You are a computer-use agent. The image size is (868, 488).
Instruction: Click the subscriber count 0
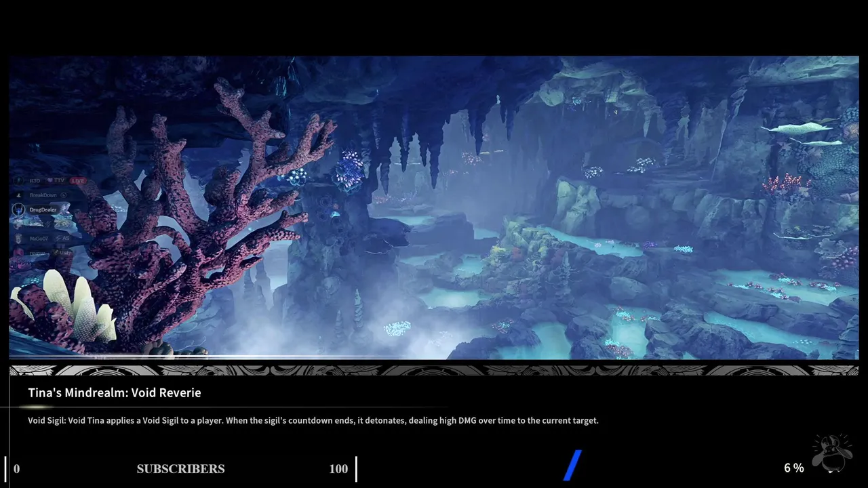coord(16,469)
